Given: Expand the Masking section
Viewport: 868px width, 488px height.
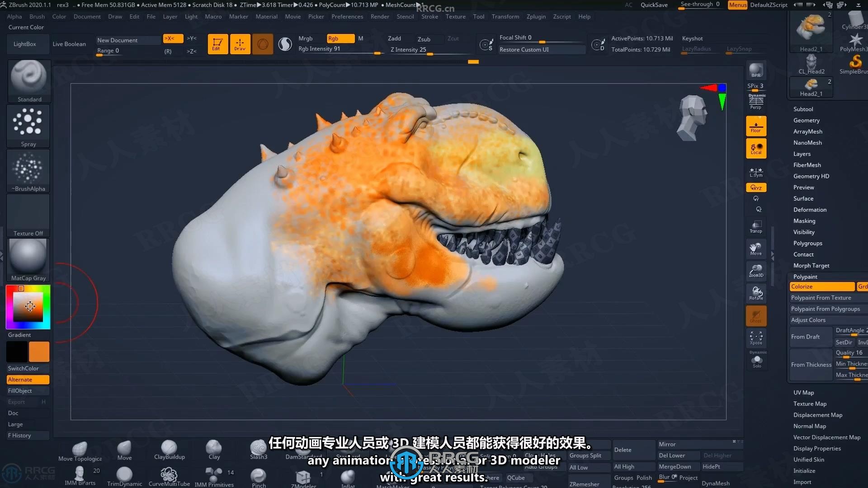Looking at the screenshot, I should tap(804, 221).
